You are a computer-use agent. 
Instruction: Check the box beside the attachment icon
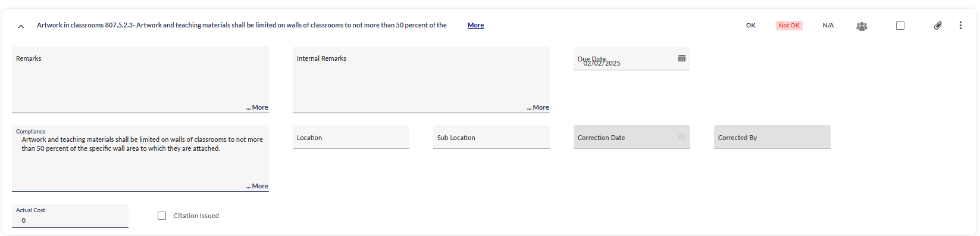click(900, 26)
